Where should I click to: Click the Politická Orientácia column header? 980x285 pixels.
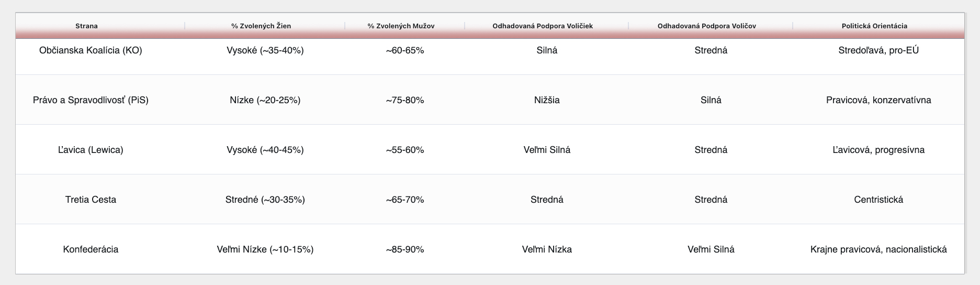[874, 26]
